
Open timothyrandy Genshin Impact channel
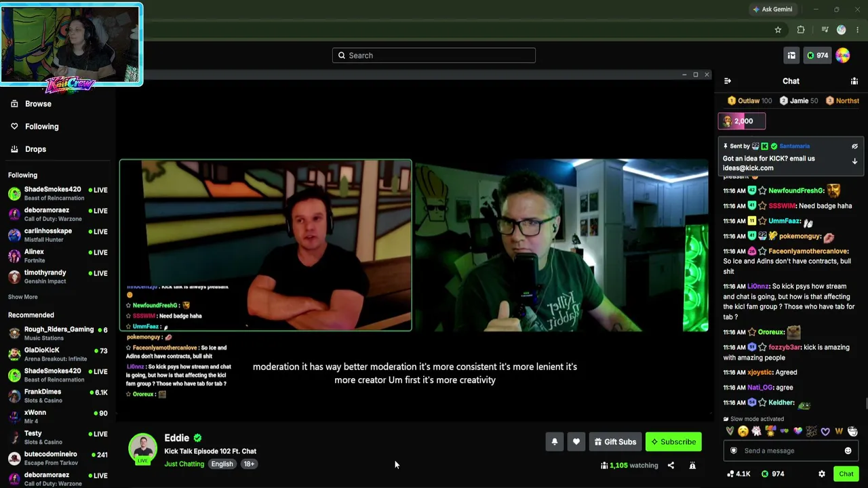pos(58,277)
